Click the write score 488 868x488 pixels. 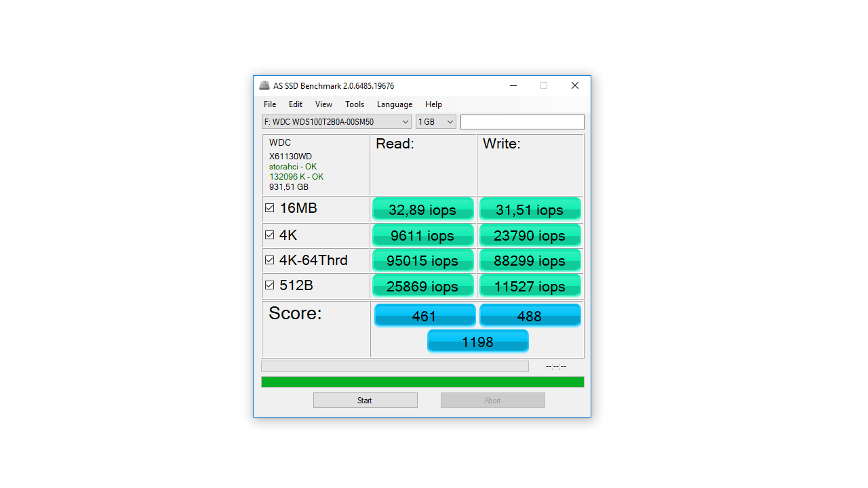click(x=530, y=315)
